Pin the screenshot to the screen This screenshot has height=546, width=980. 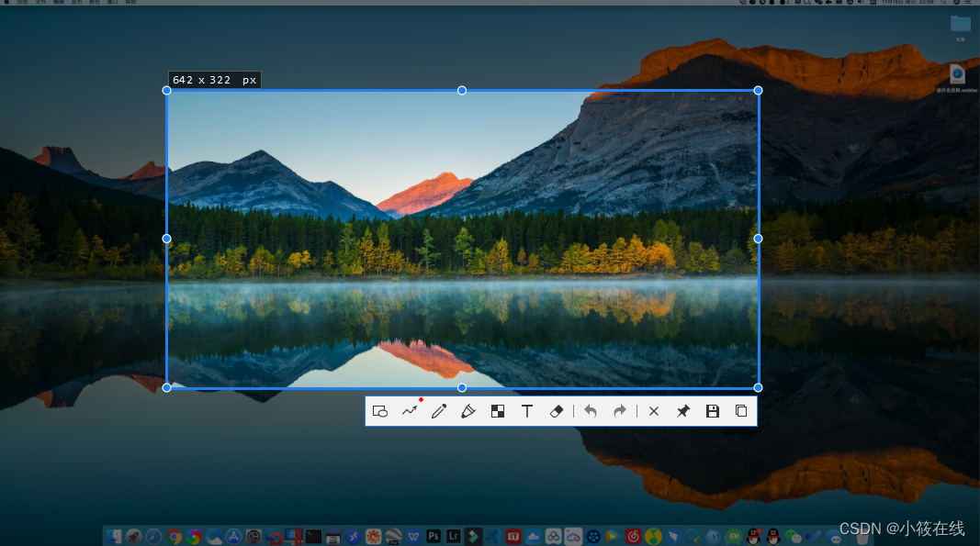pyautogui.click(x=683, y=411)
